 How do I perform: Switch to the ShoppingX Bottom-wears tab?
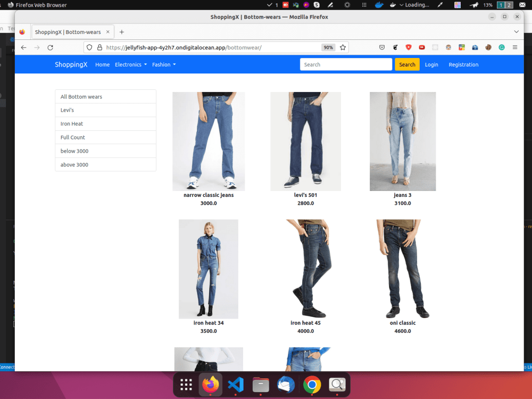[69, 31]
